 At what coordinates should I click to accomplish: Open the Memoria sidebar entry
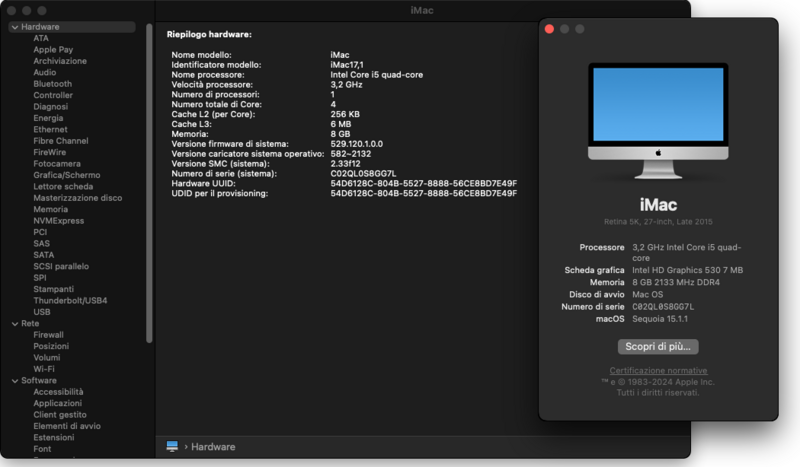click(x=51, y=209)
